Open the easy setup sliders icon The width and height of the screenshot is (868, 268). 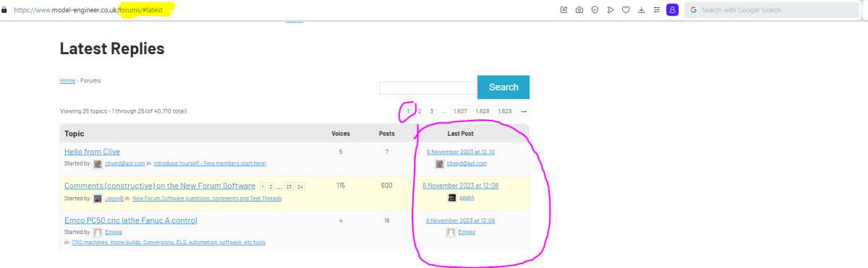657,10
